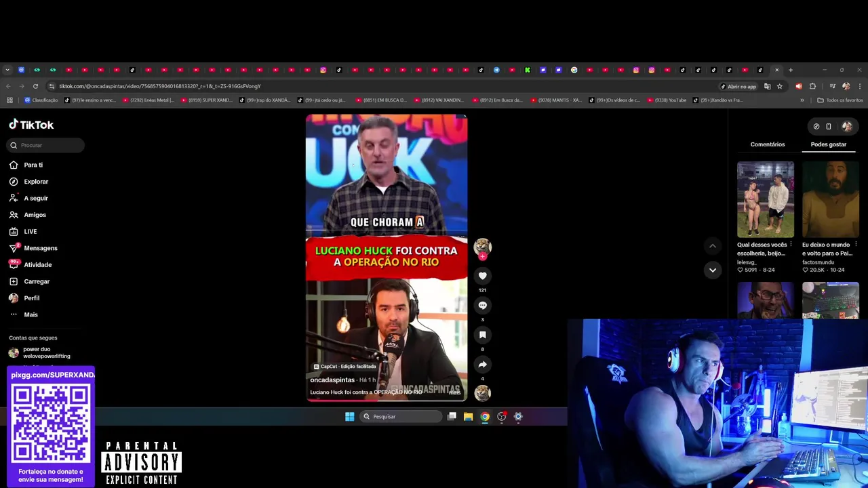
Task: Click Abrir na app in address bar
Action: tap(738, 86)
